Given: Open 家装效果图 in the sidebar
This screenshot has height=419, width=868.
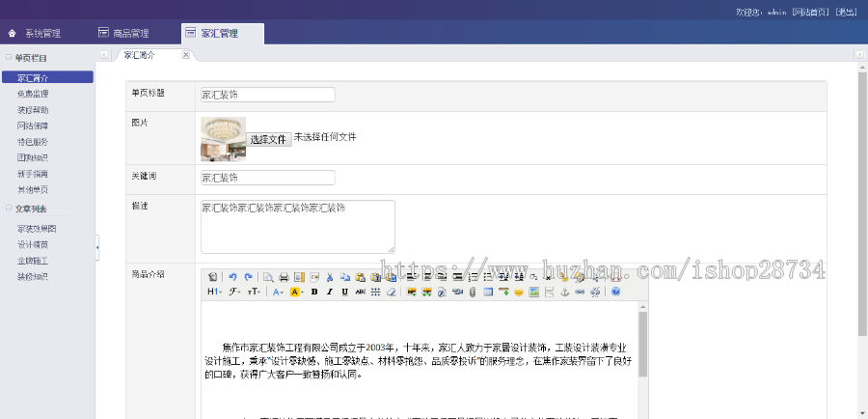Looking at the screenshot, I should [37, 229].
